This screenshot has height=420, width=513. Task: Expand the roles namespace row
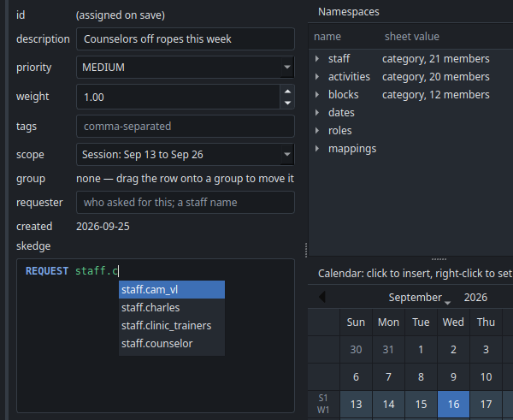317,131
